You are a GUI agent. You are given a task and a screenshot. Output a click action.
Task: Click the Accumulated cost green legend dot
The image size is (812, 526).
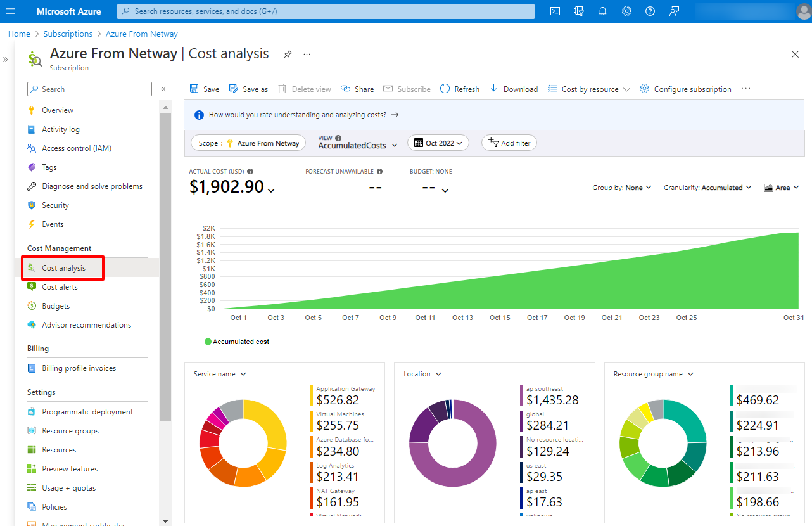tap(208, 342)
